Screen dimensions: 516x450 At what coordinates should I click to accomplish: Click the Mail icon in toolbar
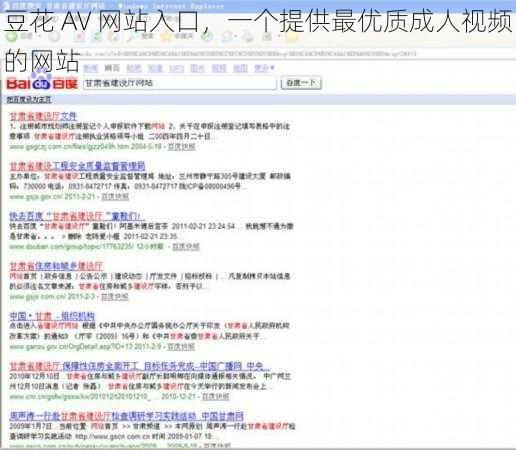coord(228,37)
